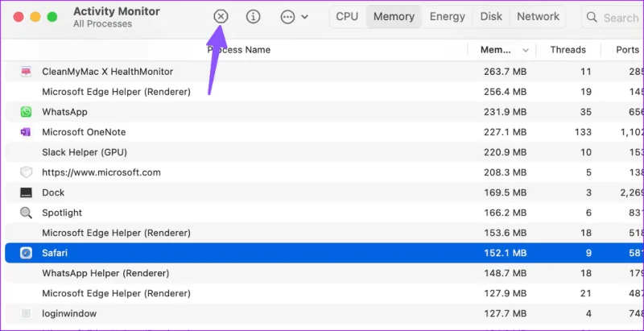Select the Slack Helper (GPU) process
The height and width of the screenshot is (331, 644).
coord(85,152)
